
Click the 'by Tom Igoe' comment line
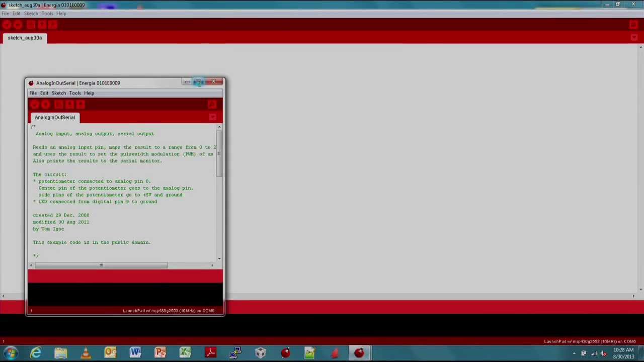click(x=48, y=229)
